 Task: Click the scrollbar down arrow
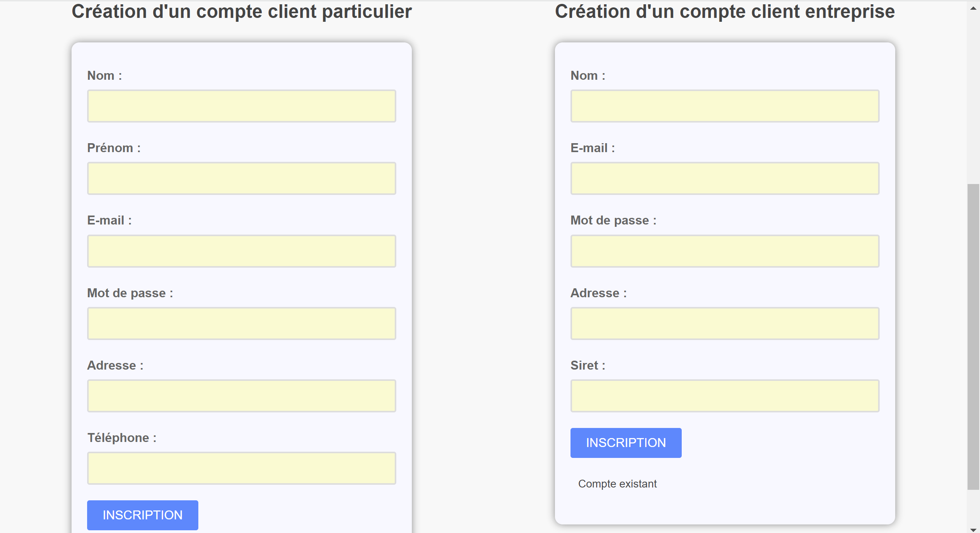[973, 529]
